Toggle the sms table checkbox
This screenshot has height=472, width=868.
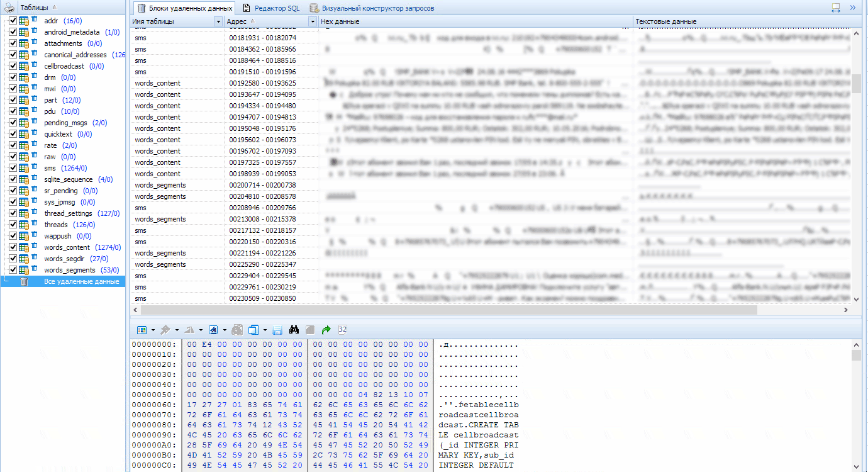point(13,168)
